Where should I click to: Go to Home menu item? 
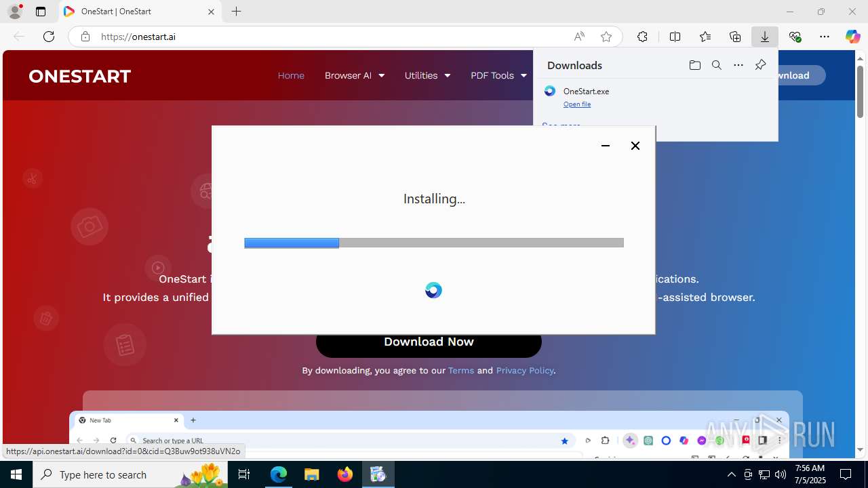(x=291, y=75)
